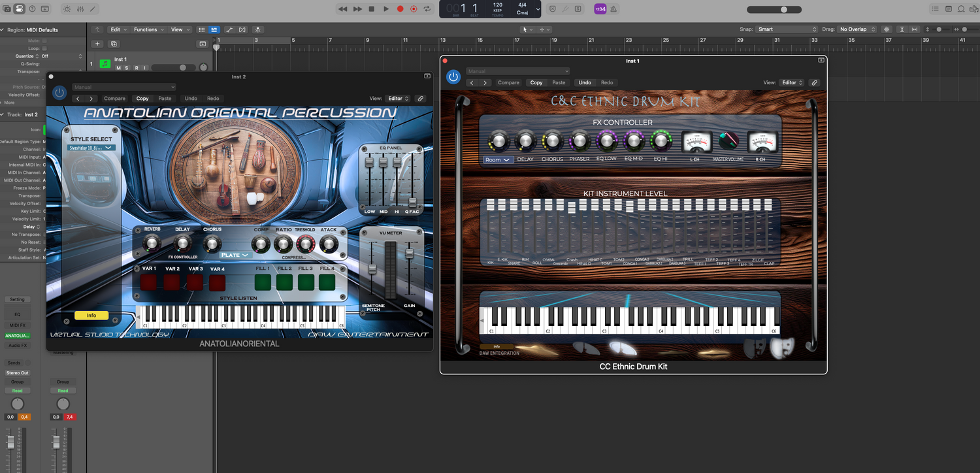Viewport: 980px width, 473px height.
Task: Add a new track with plus button
Action: 97,44
